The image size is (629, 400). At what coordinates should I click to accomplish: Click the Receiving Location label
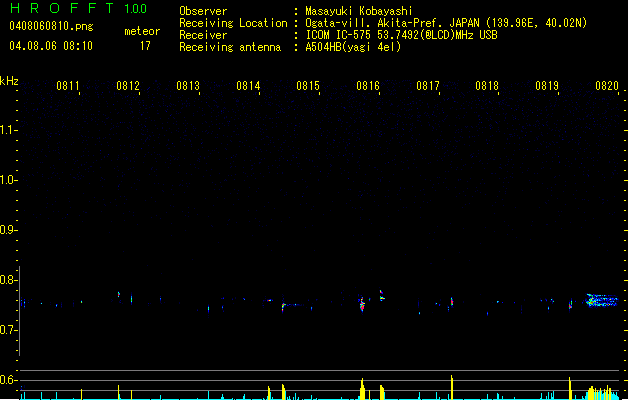click(233, 23)
